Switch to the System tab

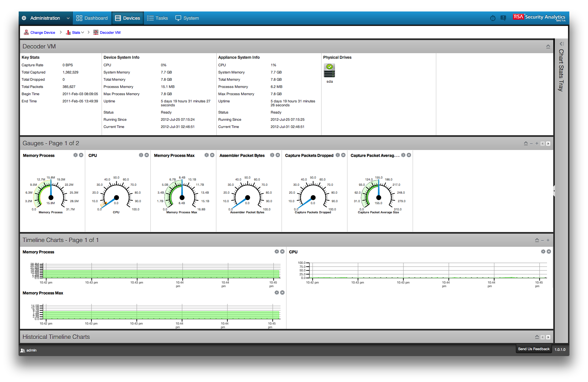[x=187, y=18]
